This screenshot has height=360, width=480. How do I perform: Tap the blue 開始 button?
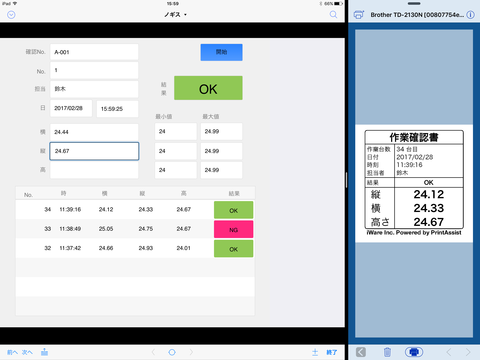(x=221, y=52)
